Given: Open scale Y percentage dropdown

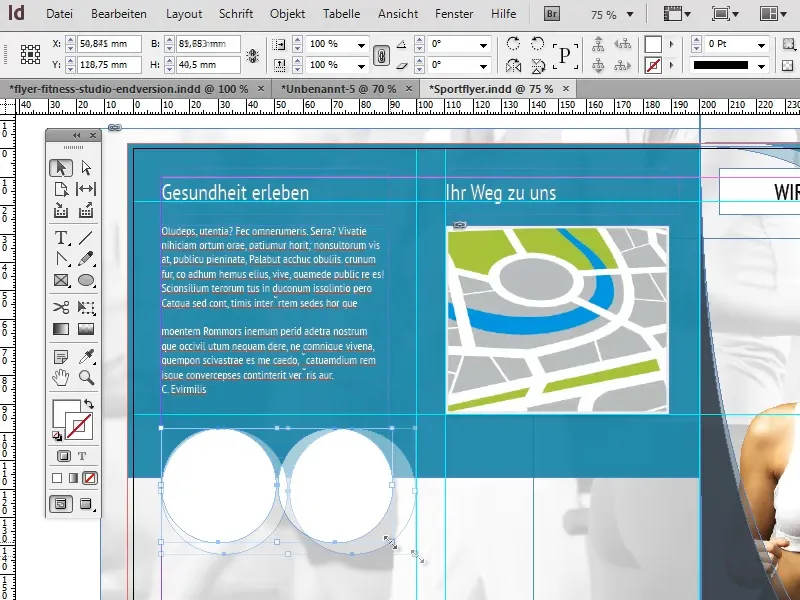Looking at the screenshot, I should [361, 66].
